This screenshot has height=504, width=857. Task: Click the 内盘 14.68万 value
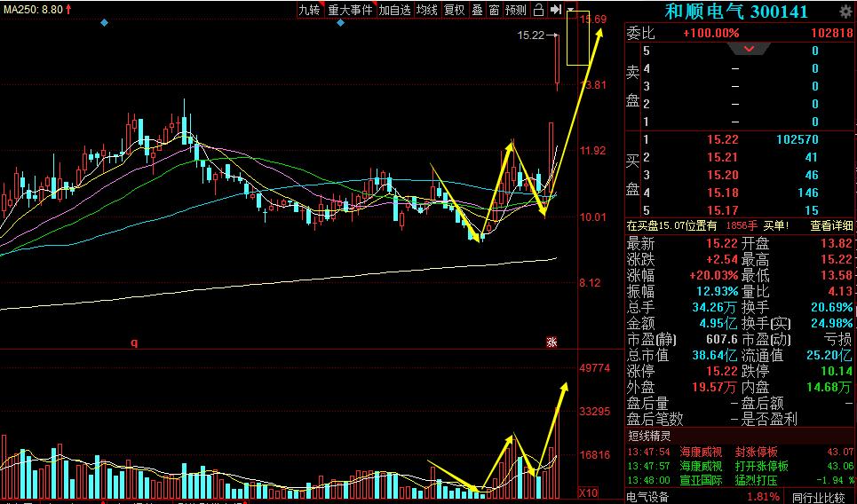click(829, 387)
